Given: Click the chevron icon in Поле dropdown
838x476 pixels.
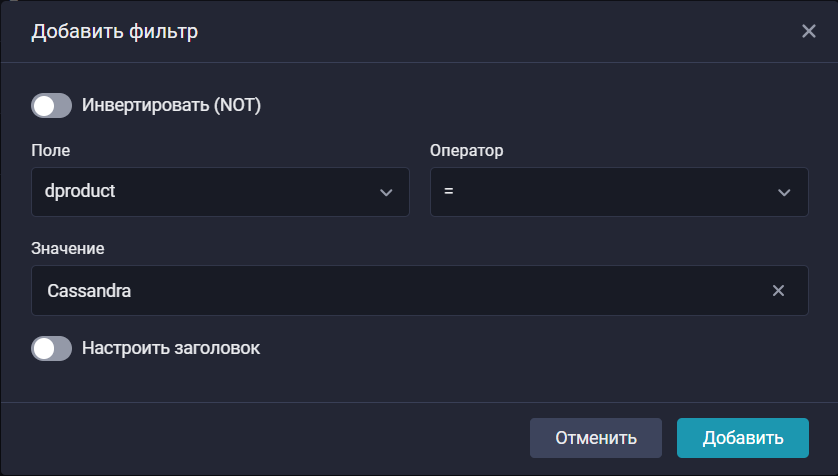Looking at the screenshot, I should coord(386,192).
